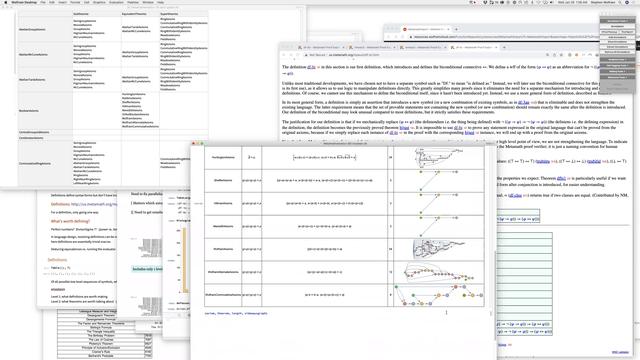The height and width of the screenshot is (360, 640).
Task: Click the new tab plus button in Metamath browser
Action: (x=504, y=47)
